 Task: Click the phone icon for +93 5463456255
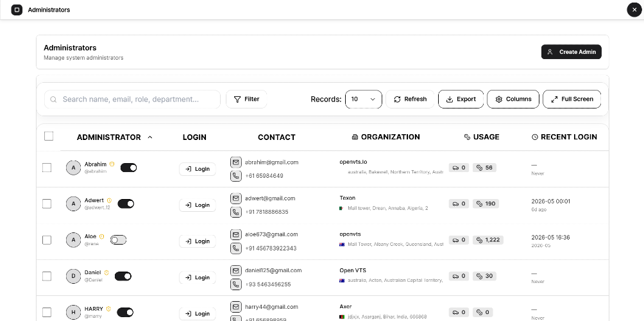tap(236, 285)
